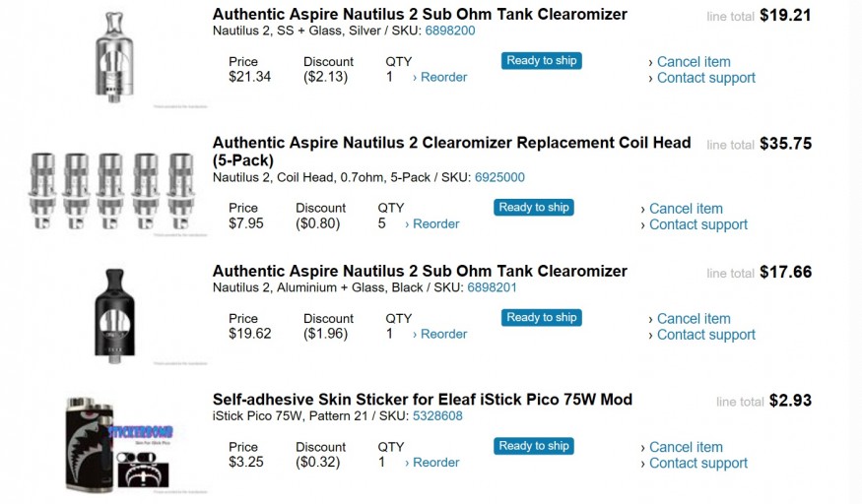This screenshot has width=862, height=504.
Task: Contact support about the coil heads
Action: coord(698,224)
